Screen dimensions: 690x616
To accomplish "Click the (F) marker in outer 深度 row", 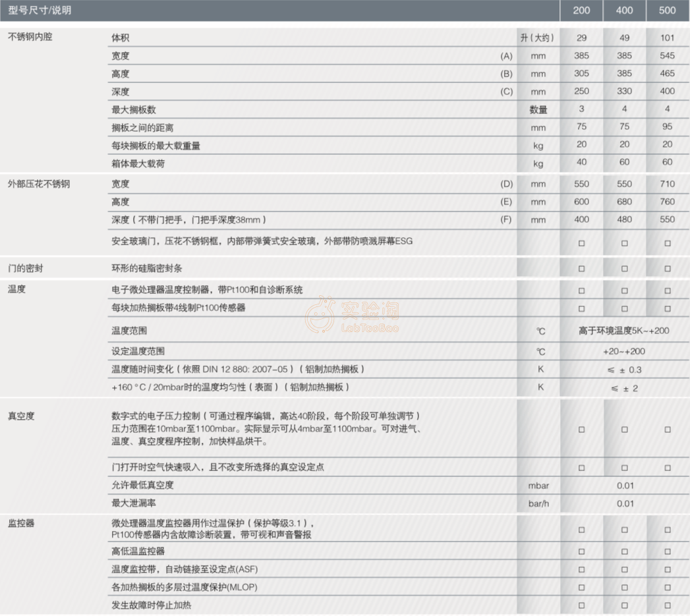I will click(x=506, y=219).
